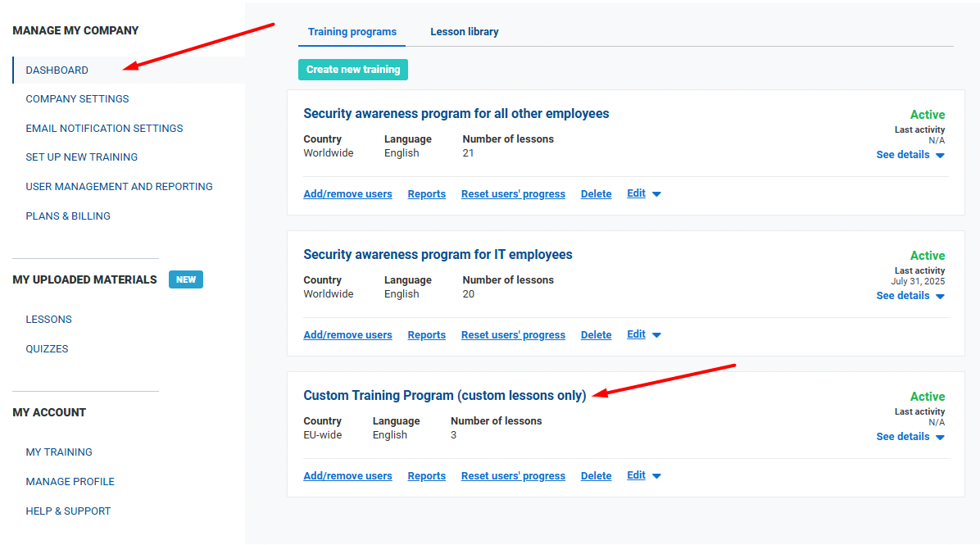Open Company Settings in the sidebar
The height and width of the screenshot is (545, 980).
pos(77,99)
